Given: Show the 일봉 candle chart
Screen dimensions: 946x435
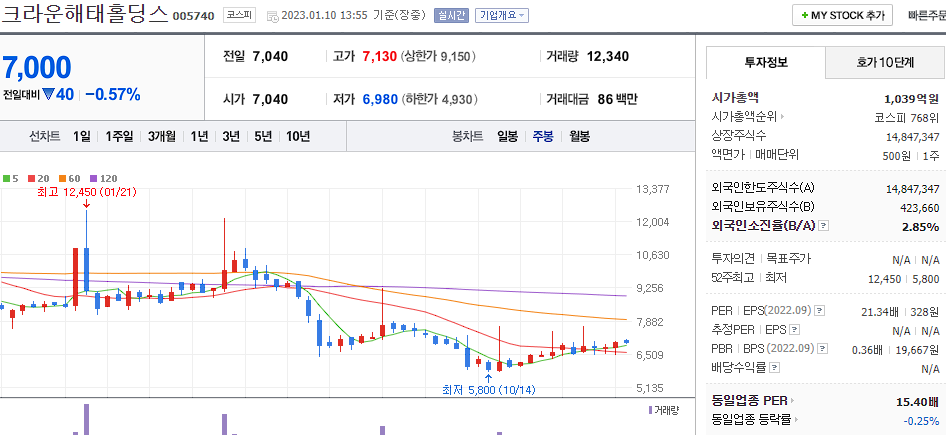Looking at the screenshot, I should [507, 136].
